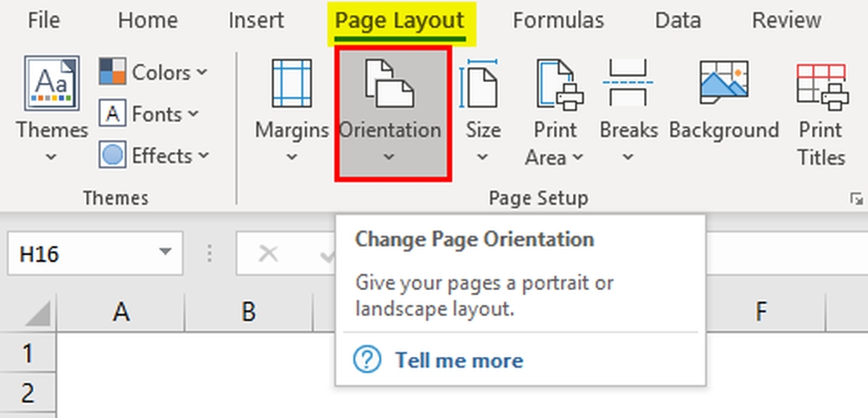Screen dimensions: 868x418
Task: Select row 1 header
Action: 27,353
